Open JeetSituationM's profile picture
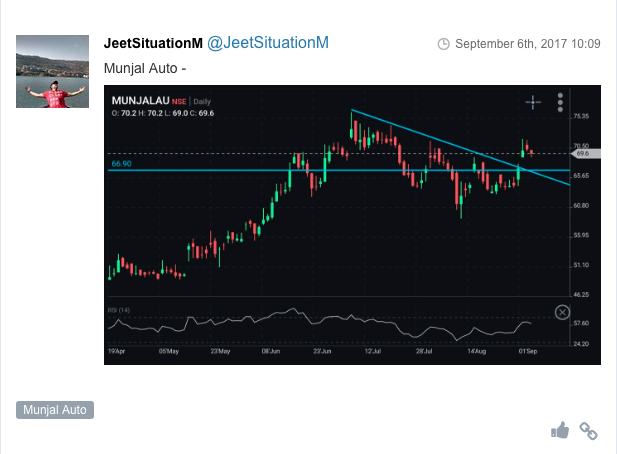 pos(52,71)
